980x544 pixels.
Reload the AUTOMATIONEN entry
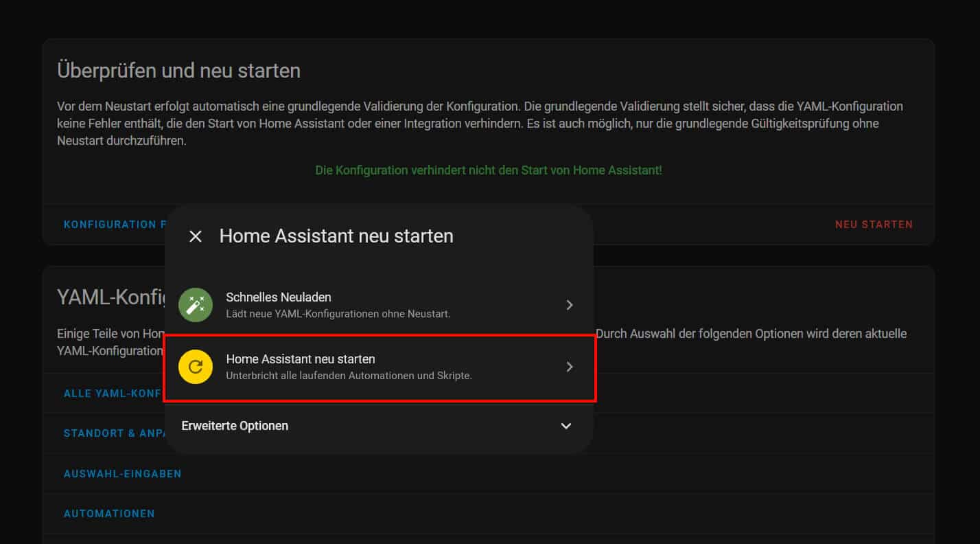tap(109, 514)
